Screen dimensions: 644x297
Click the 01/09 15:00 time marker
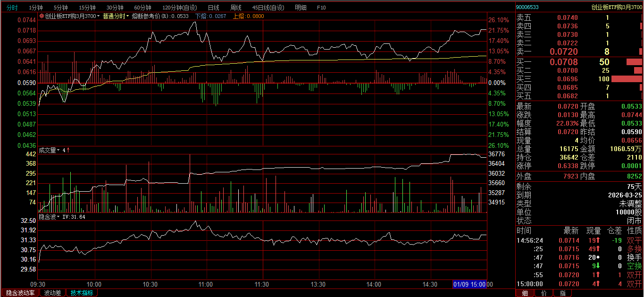point(469,284)
